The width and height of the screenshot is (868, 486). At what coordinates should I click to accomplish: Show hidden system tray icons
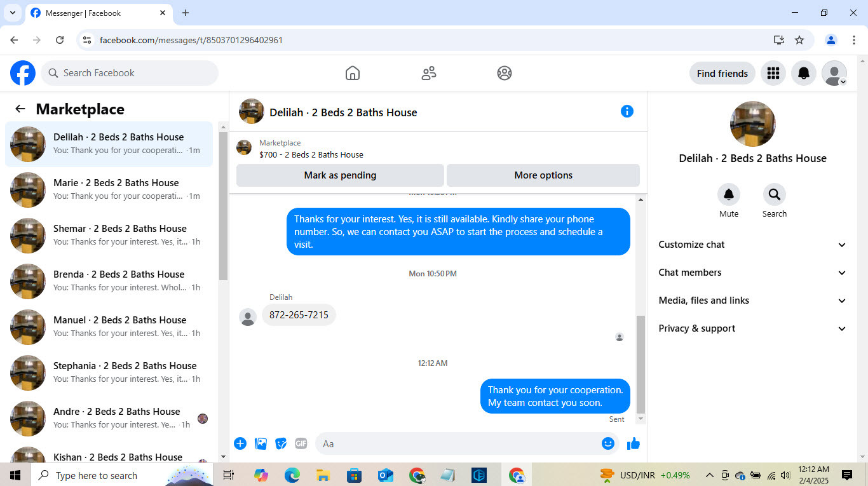(710, 475)
